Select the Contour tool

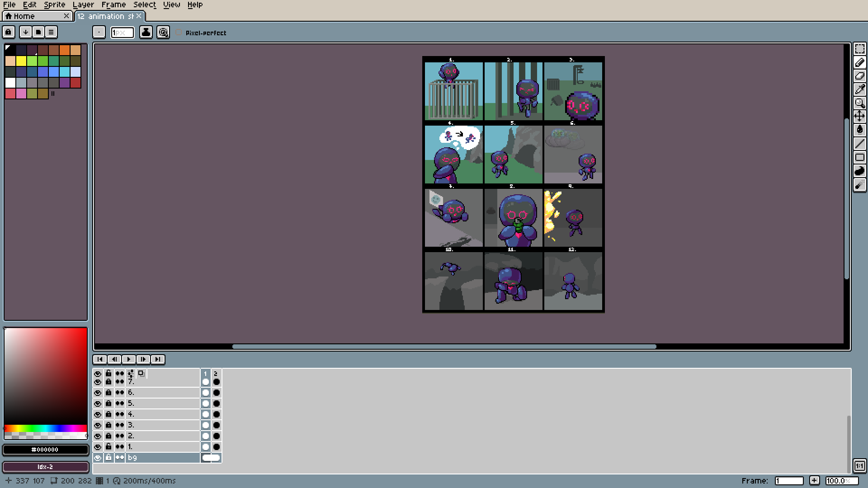859,171
